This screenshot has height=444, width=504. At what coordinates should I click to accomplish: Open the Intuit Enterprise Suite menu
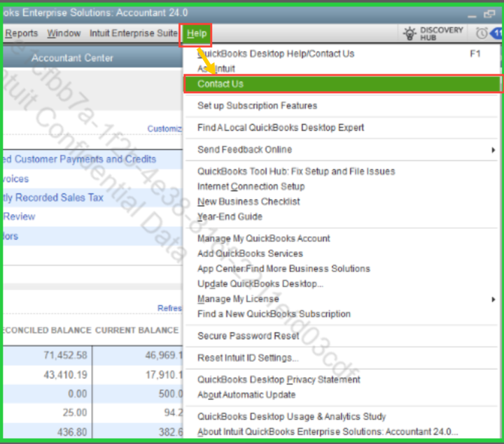tap(134, 33)
